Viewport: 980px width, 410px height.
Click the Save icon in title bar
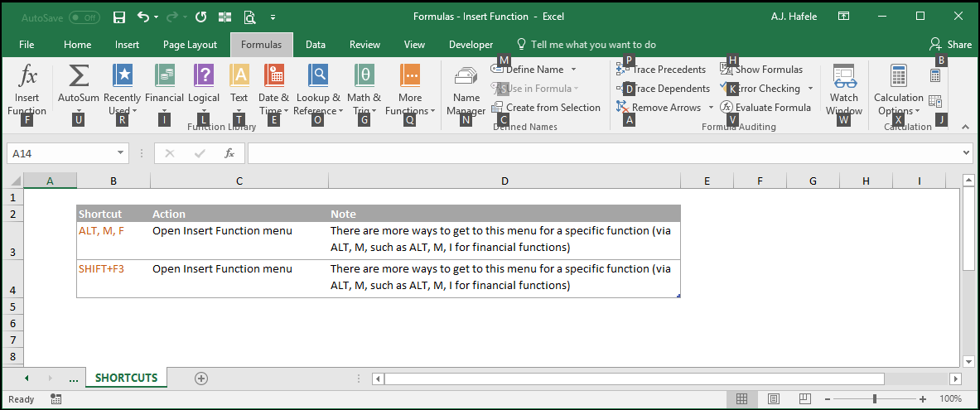click(x=118, y=17)
